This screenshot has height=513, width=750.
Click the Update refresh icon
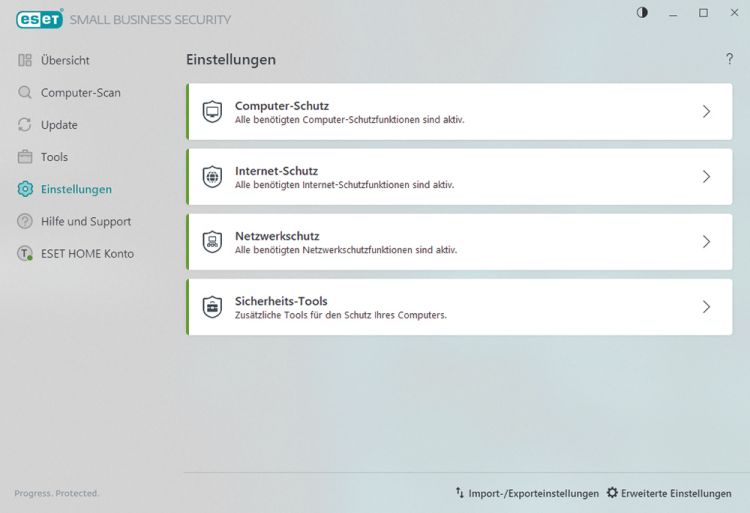[25, 125]
